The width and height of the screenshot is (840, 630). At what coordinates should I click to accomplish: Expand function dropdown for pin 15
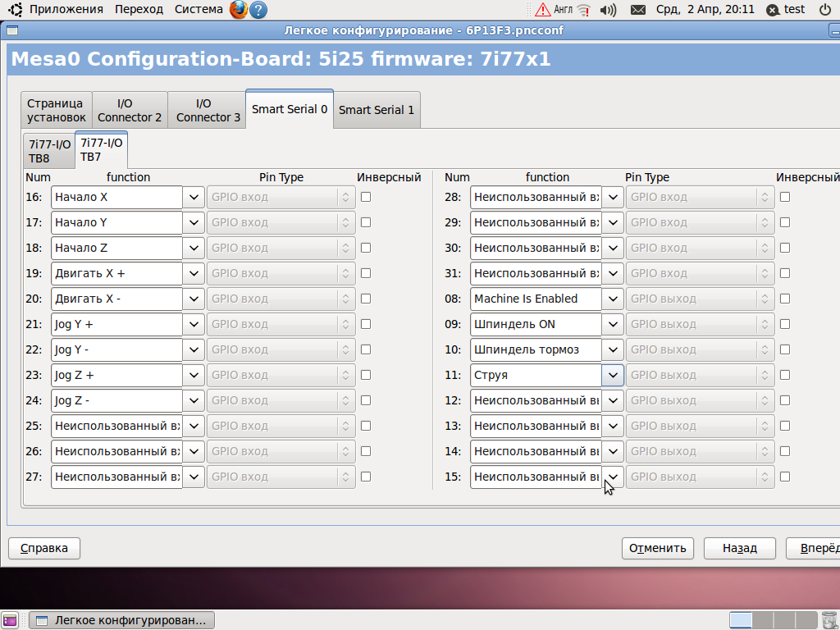point(612,477)
